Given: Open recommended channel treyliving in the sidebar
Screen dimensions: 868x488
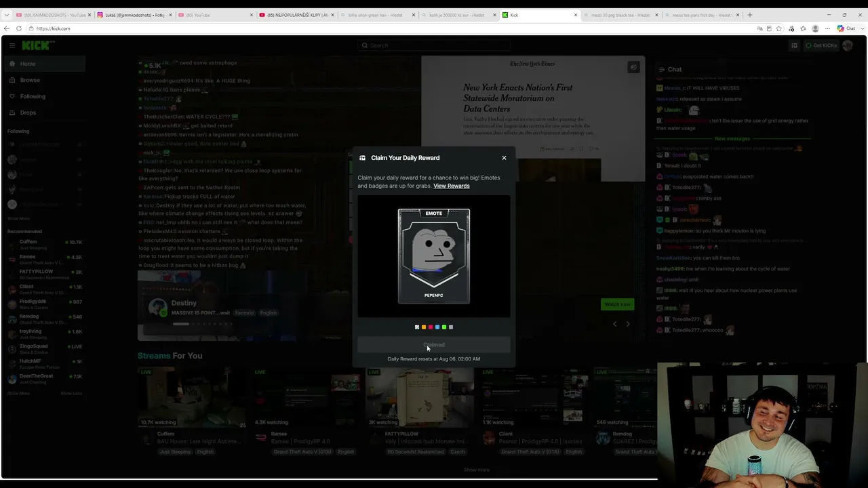Looking at the screenshot, I should tap(44, 334).
